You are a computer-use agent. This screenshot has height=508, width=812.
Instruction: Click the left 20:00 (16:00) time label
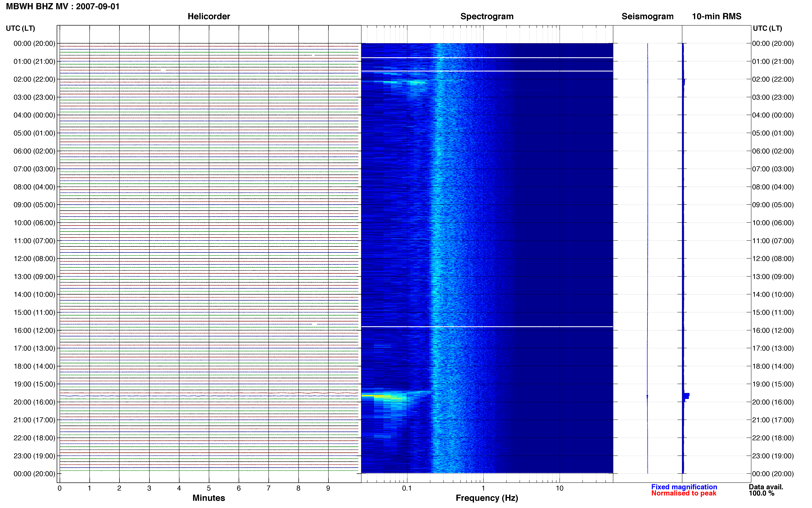click(x=34, y=402)
